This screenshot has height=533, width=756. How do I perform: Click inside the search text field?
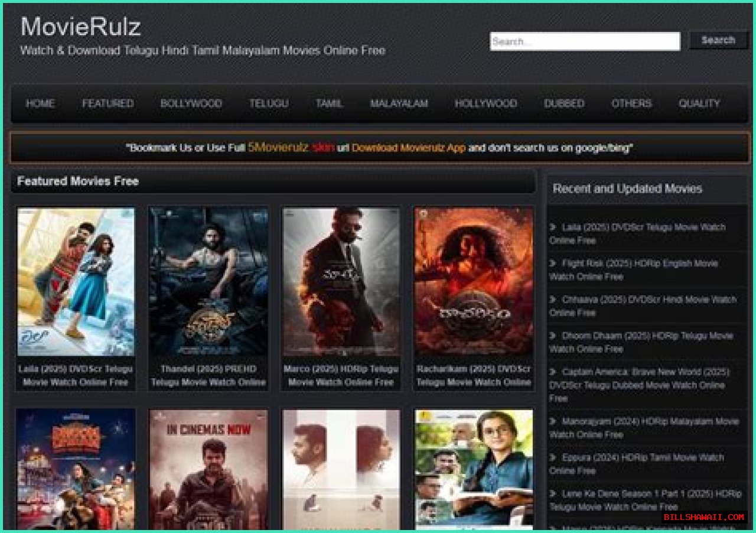585,41
